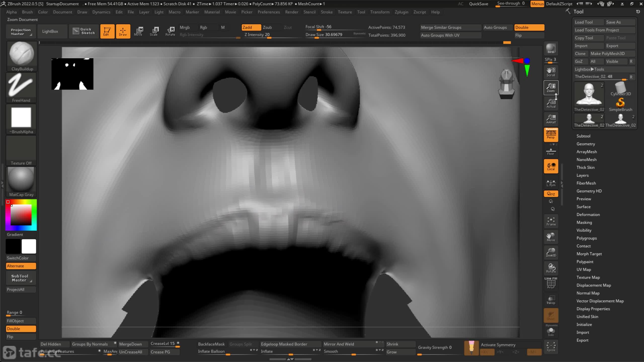Screen dimensions: 644x362
Task: Click the Gyro (Gyz) orientation icon
Action: 551,194
